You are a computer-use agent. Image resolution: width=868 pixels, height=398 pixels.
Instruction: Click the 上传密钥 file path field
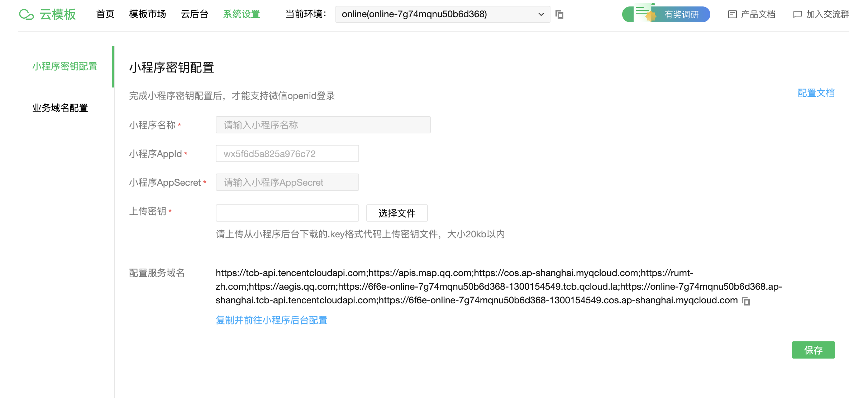click(x=287, y=213)
